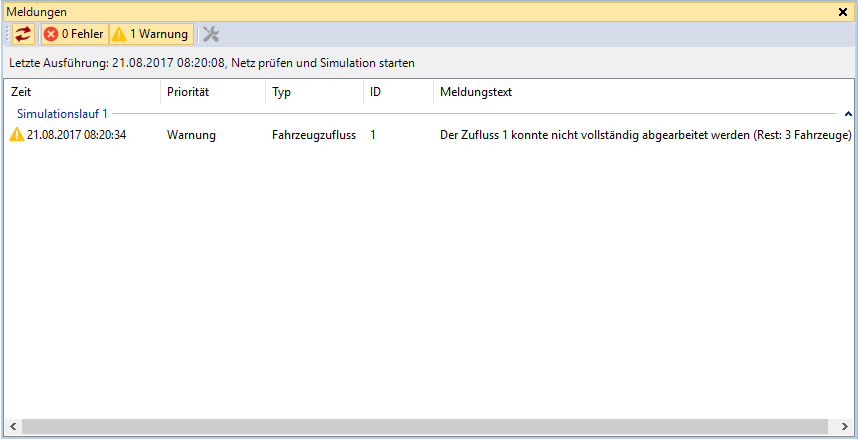Collapse the Simulationslauf 1 group chevron
Image resolution: width=858 pixels, height=440 pixels.
(x=848, y=115)
